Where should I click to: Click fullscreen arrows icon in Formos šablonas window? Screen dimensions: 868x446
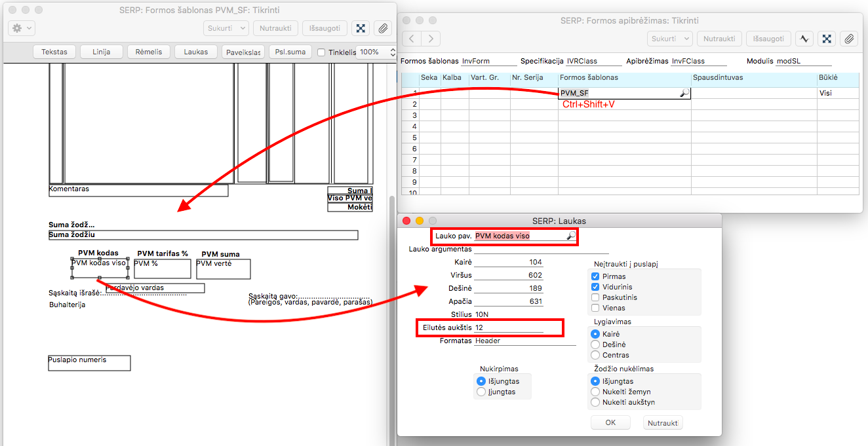point(361,28)
